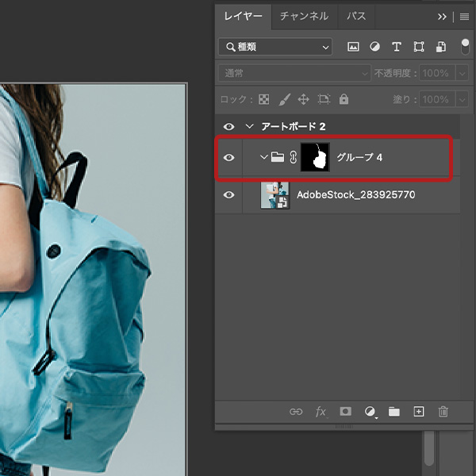Filter layers by type layer icon
The height and width of the screenshot is (476, 476).
coord(397,48)
